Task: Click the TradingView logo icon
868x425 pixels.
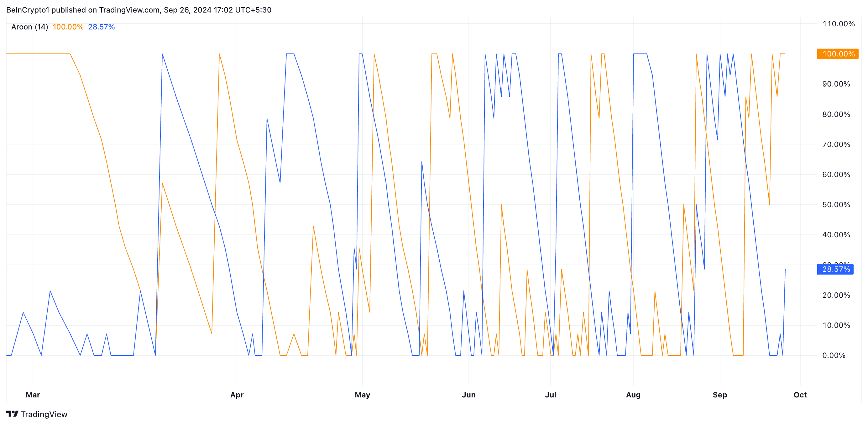Action: (x=12, y=413)
